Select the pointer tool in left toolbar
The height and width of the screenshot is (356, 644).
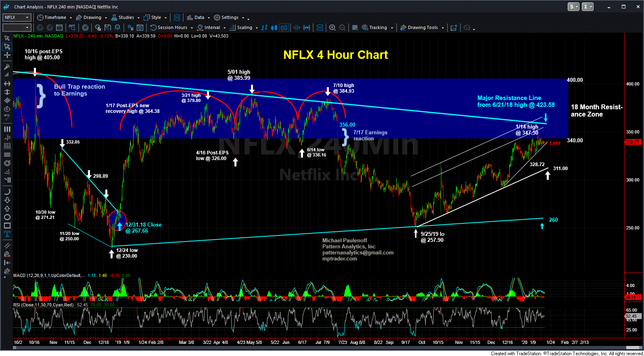click(7, 46)
